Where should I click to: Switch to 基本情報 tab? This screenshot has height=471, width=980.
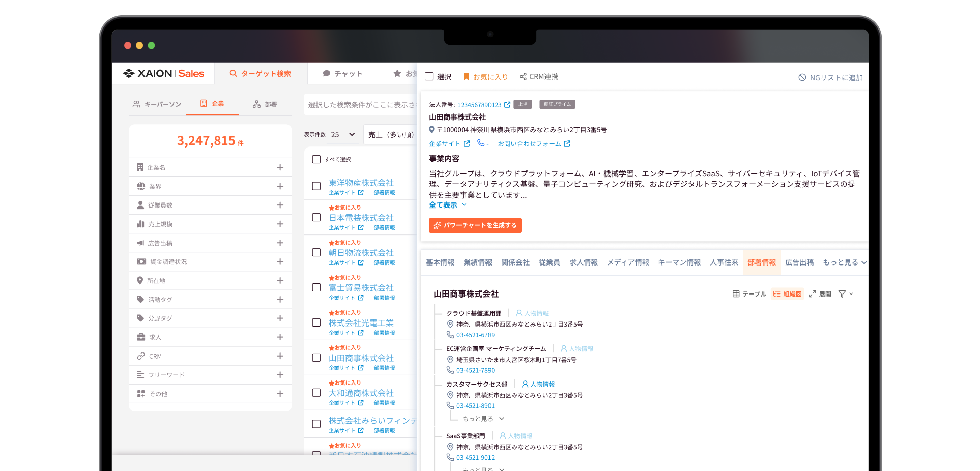point(440,262)
